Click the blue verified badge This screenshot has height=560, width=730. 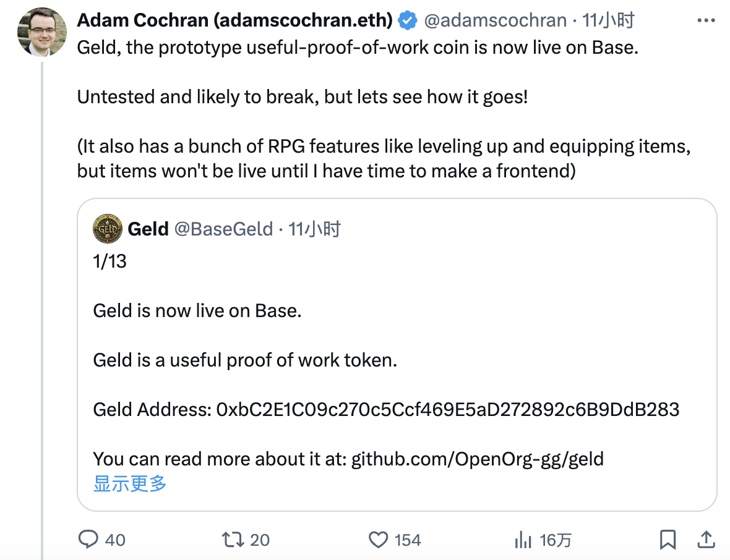coord(407,20)
